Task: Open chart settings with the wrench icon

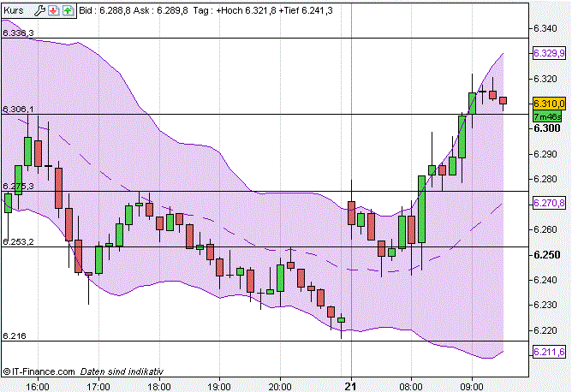Action: click(39, 10)
